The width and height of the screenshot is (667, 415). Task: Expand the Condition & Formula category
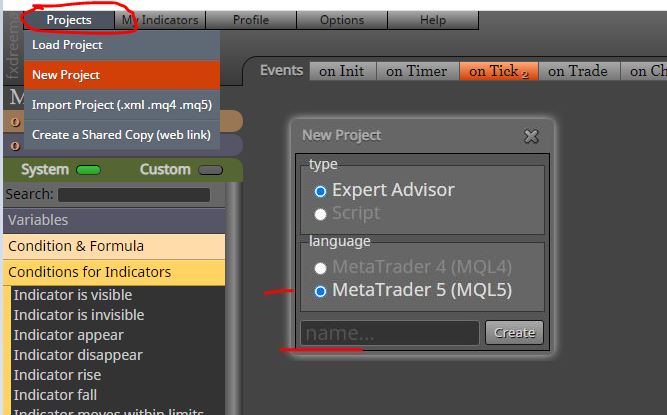click(114, 246)
